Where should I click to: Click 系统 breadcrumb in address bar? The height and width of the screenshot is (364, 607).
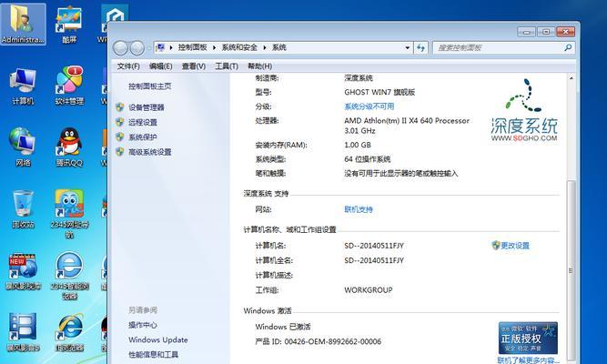click(279, 47)
